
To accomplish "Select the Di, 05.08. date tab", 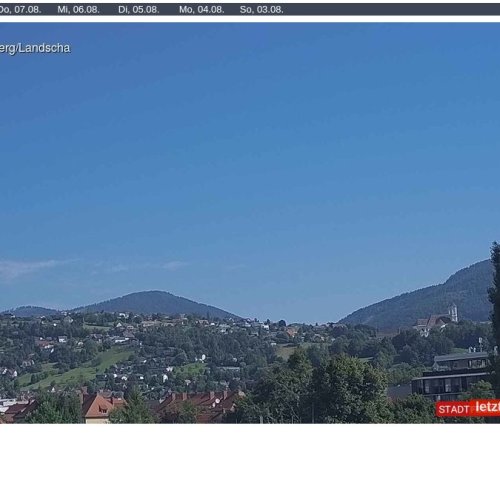I will [139, 10].
